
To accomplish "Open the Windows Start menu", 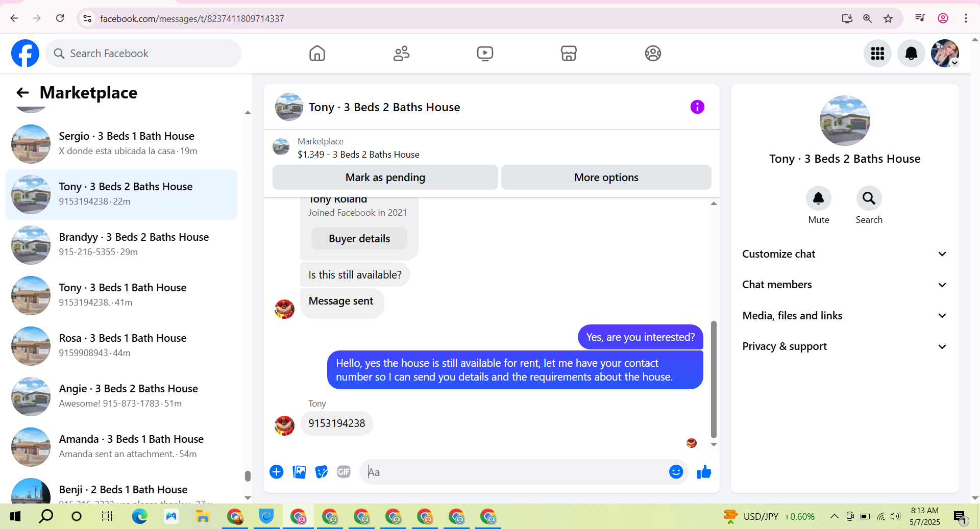I will pyautogui.click(x=15, y=517).
